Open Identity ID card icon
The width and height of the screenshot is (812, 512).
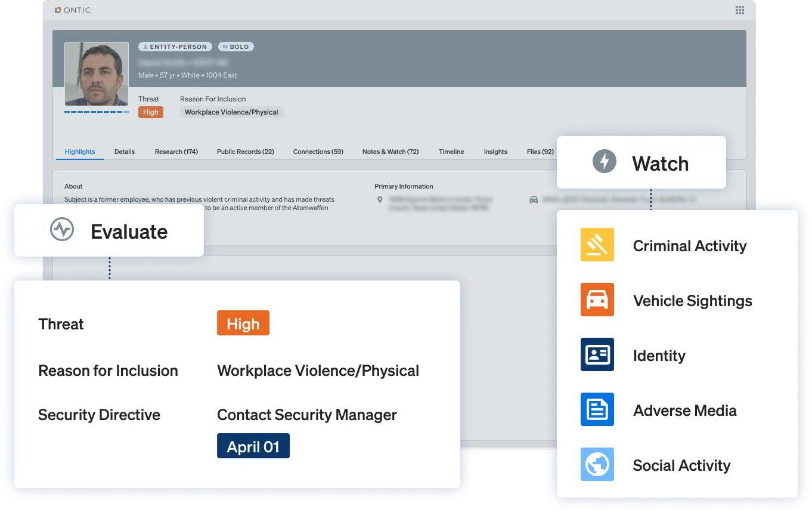597,354
